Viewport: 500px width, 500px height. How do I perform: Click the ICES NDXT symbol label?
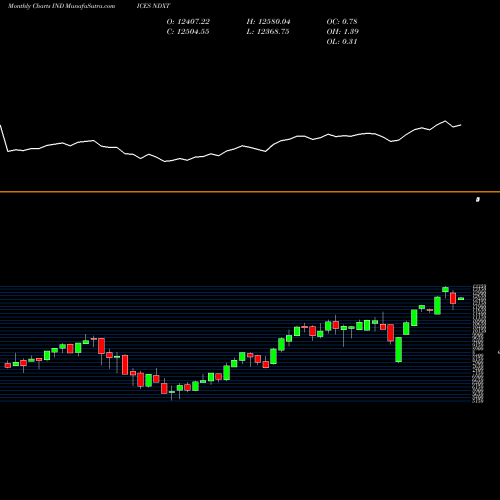(x=153, y=6)
